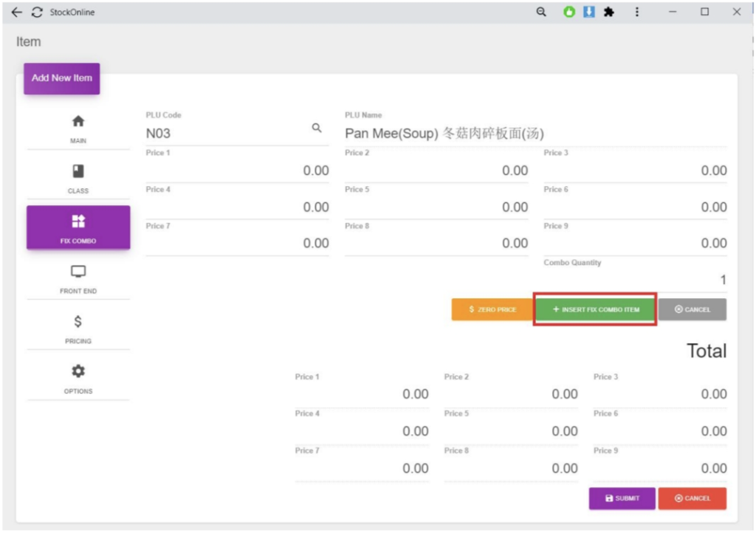Click the green circular extension icon
756x533 pixels.
point(569,13)
